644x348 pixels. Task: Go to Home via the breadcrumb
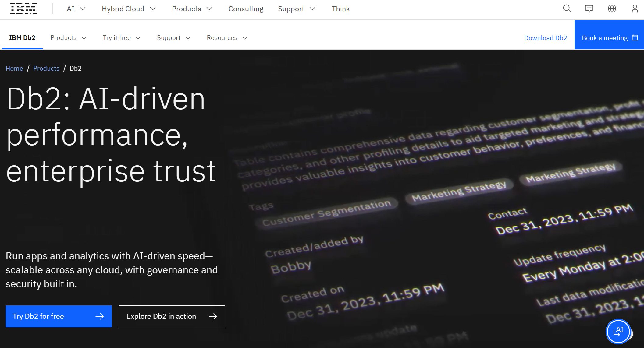click(14, 68)
